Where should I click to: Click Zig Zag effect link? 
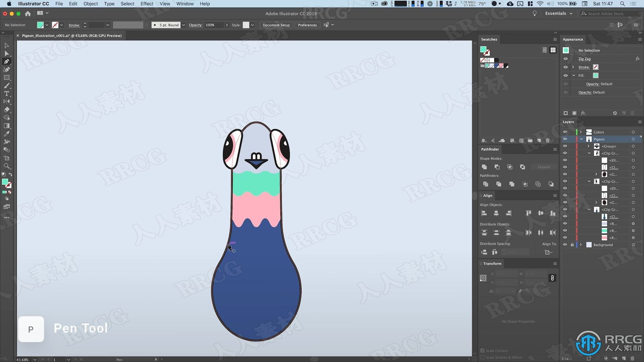click(x=584, y=59)
